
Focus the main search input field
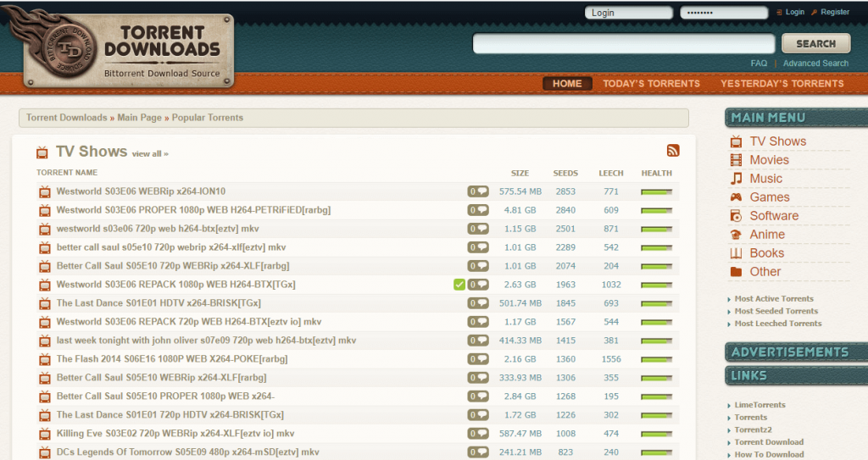tap(623, 44)
